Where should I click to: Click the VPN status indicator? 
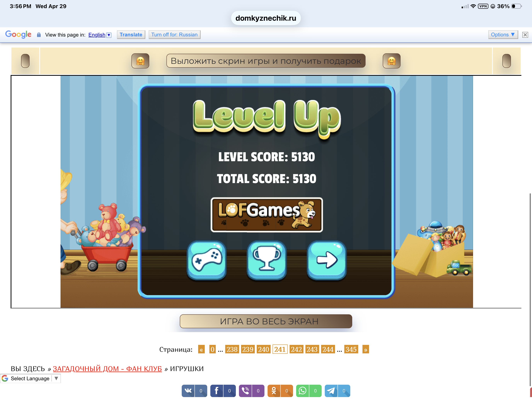click(x=483, y=6)
